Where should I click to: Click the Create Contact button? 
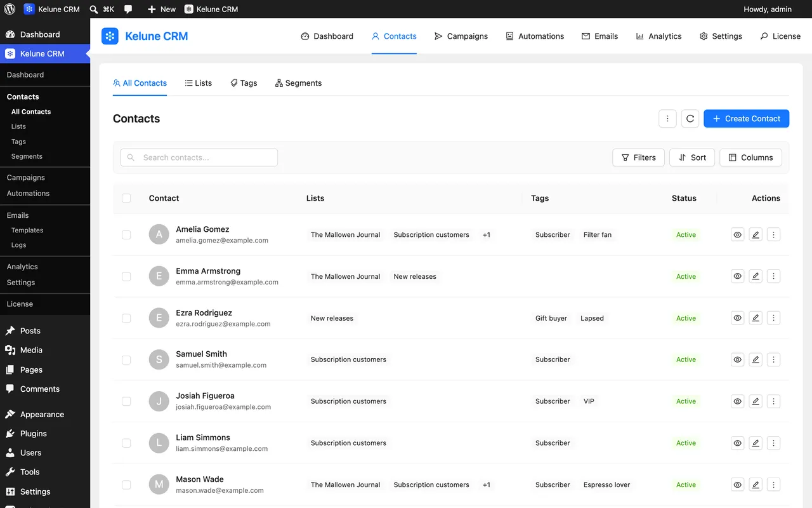coord(747,119)
